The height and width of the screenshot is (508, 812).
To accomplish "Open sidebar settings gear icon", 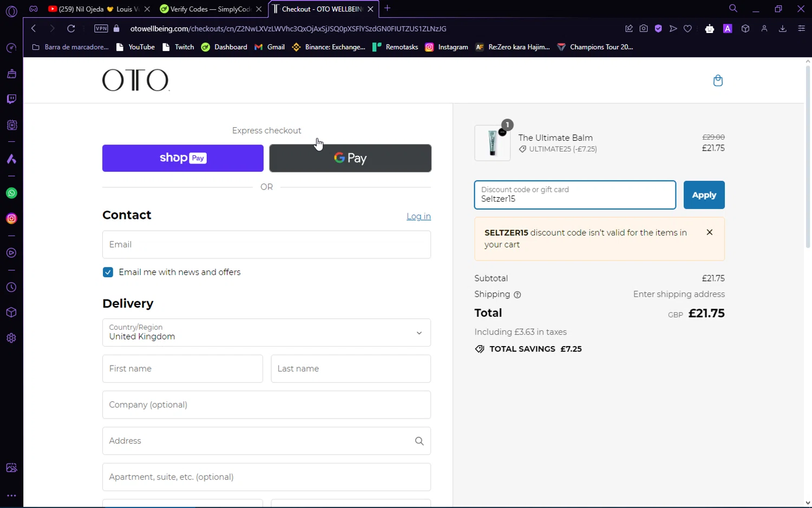I will 11,338.
